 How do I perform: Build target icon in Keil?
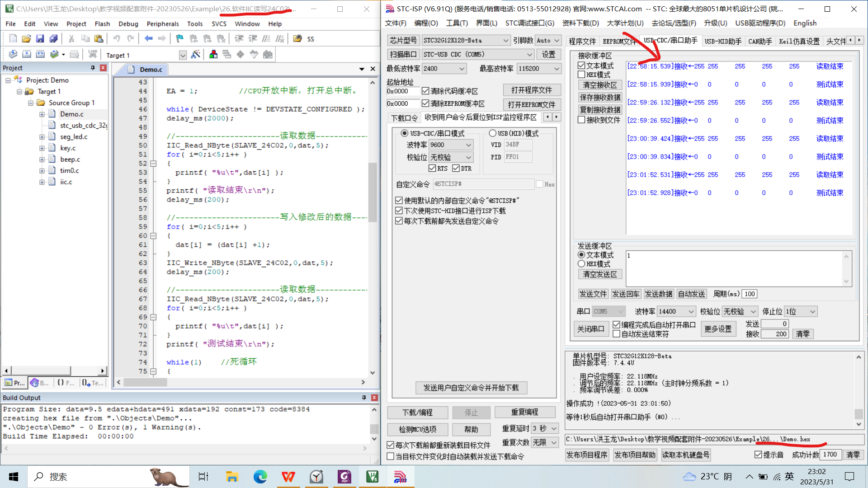[x=27, y=55]
